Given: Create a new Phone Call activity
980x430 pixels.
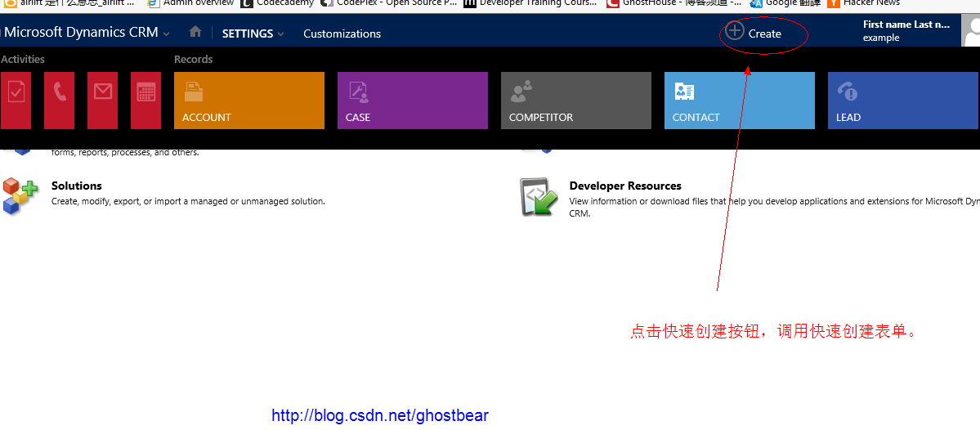Looking at the screenshot, I should [x=60, y=100].
